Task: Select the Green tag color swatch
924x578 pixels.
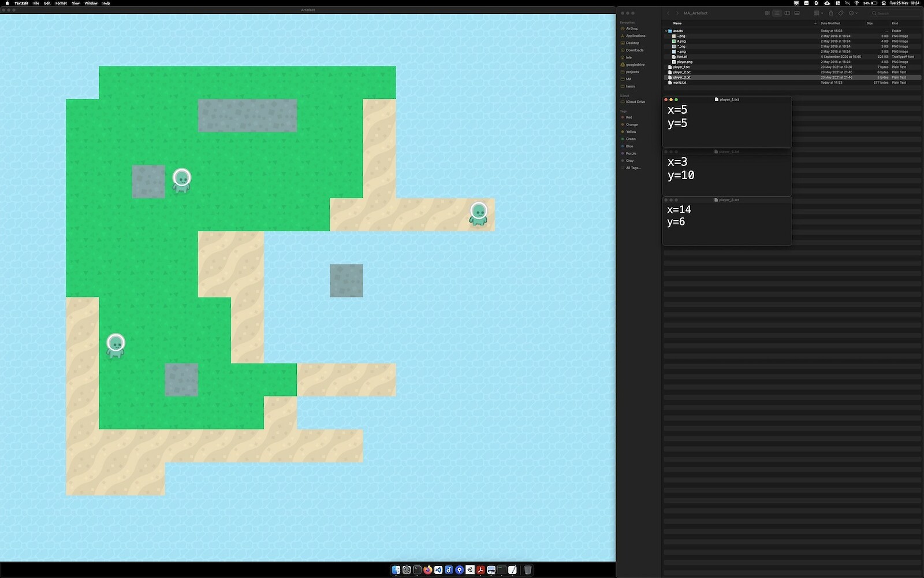Action: 624,139
